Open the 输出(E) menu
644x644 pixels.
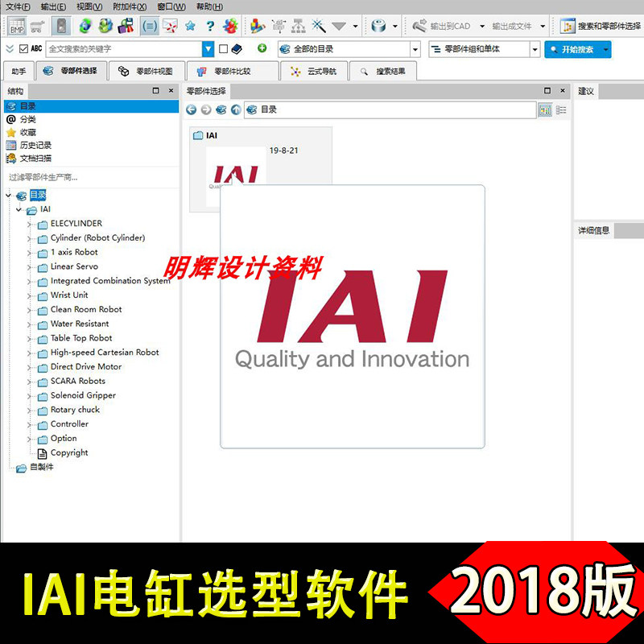click(x=53, y=6)
